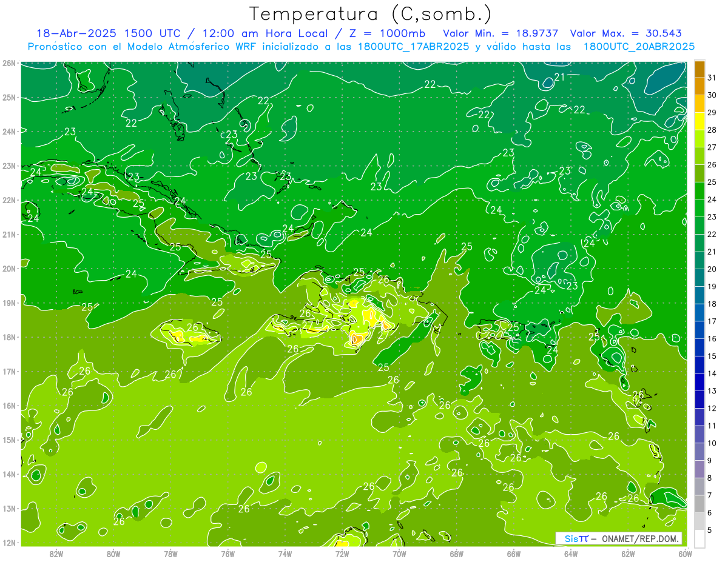The height and width of the screenshot is (562, 728).
Task: Pick the dark blue color bar segment between 13 and 14
Action: (x=699, y=382)
